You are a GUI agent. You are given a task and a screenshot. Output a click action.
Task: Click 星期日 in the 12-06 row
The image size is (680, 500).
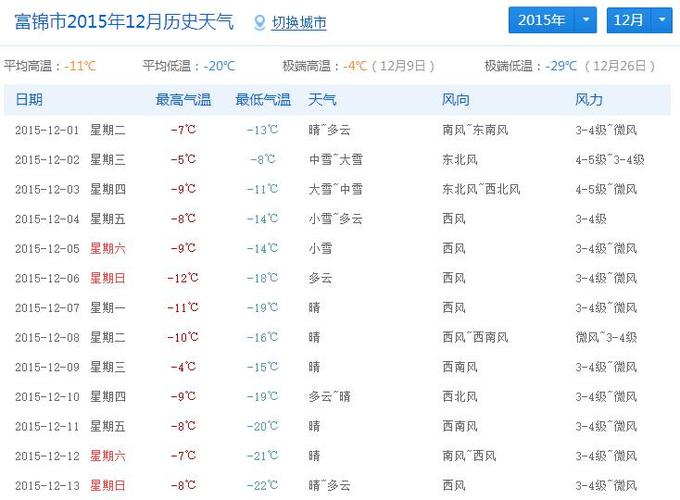coord(108,278)
